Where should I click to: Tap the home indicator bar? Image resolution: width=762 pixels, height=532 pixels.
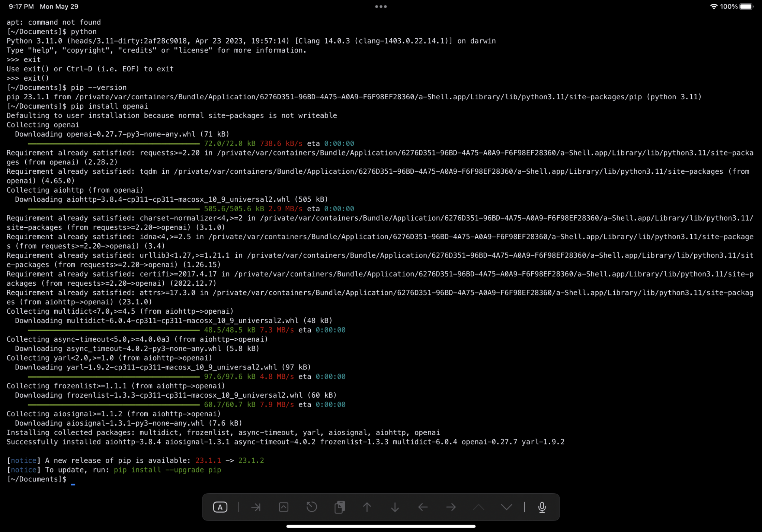click(381, 526)
